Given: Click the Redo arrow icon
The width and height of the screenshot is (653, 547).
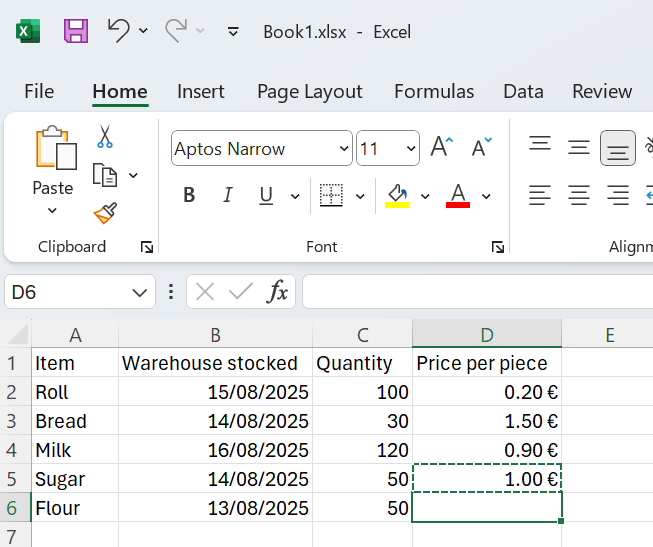Looking at the screenshot, I should click(176, 30).
